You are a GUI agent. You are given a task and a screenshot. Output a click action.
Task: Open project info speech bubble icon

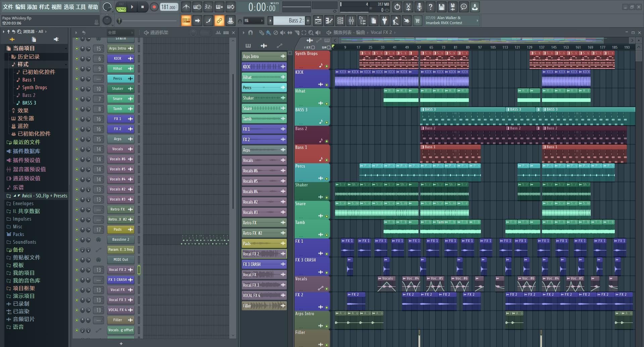pos(464,7)
